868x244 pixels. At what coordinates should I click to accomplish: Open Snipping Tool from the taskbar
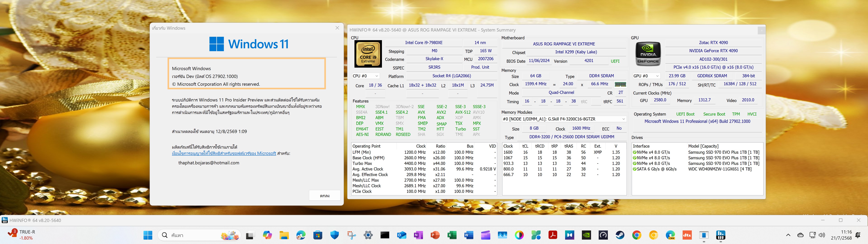(x=351, y=235)
